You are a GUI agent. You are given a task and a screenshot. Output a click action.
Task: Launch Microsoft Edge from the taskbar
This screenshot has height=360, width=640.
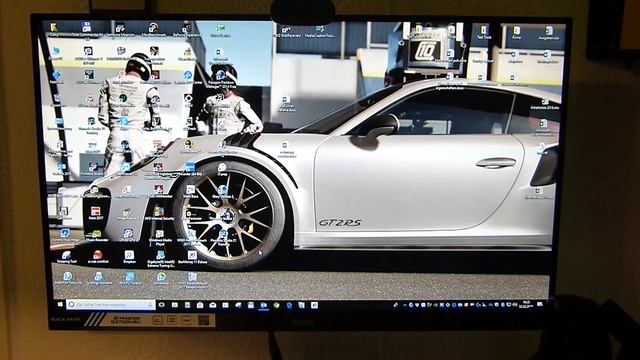coord(289,305)
